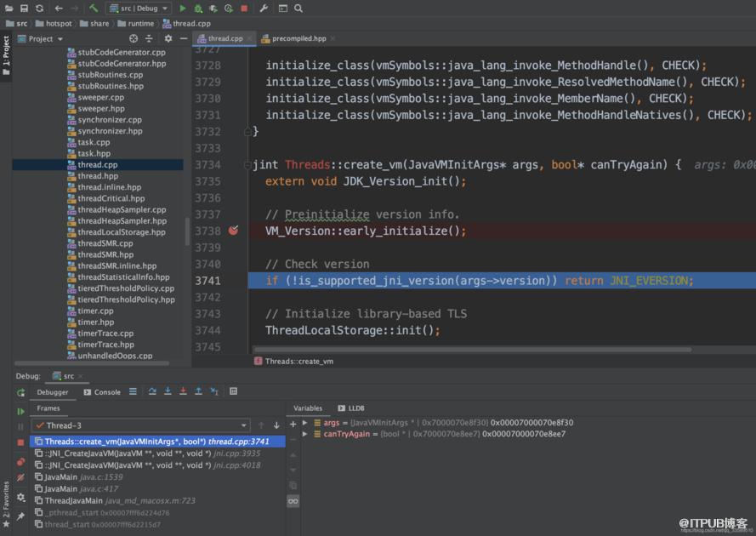Click the Build hammer icon
Image resolution: width=756 pixels, height=536 pixels.
click(x=94, y=9)
